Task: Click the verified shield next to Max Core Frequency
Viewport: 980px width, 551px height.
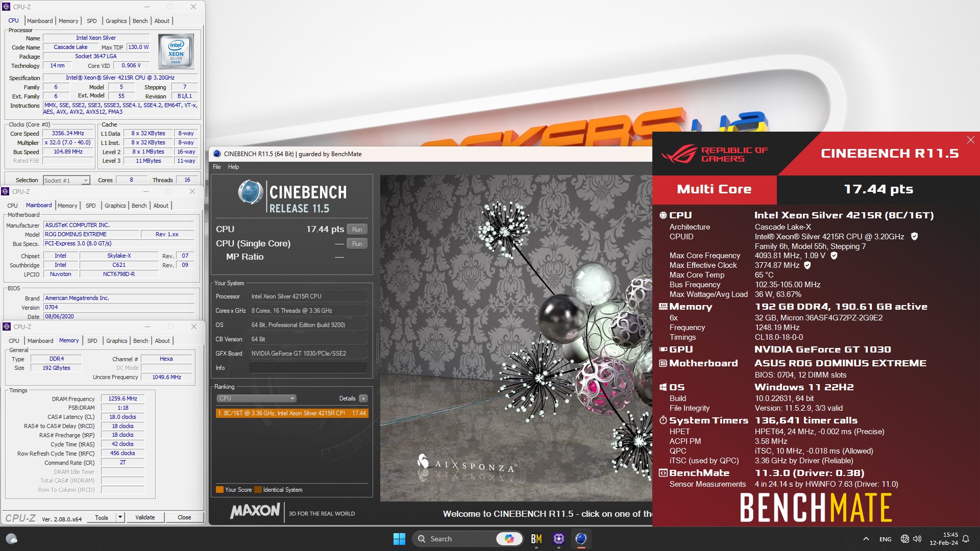Action: (x=834, y=255)
